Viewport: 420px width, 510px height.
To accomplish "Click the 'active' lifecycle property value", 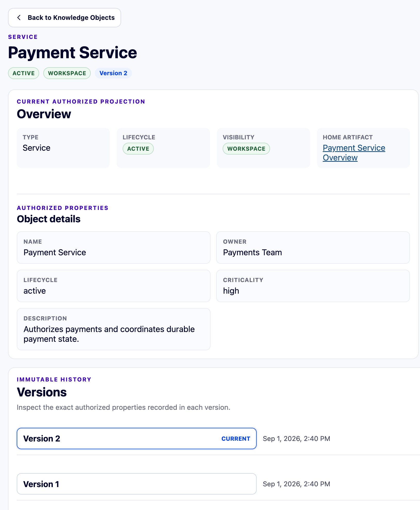I will pos(35,291).
